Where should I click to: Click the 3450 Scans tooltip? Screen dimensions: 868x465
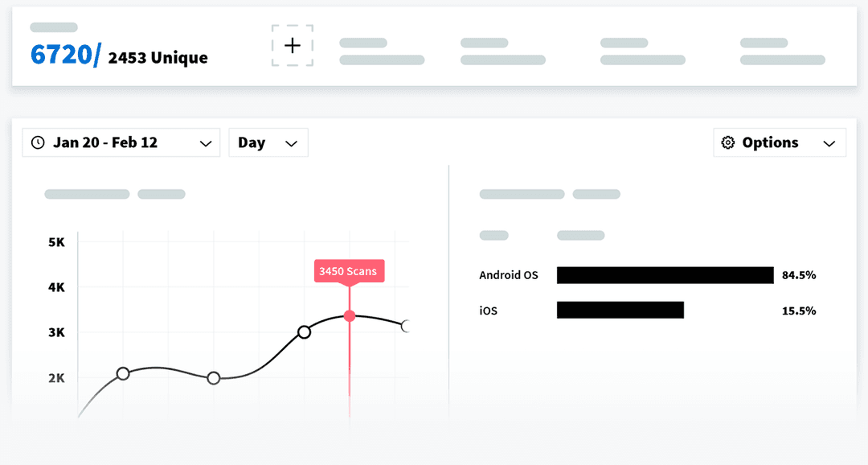pos(349,271)
